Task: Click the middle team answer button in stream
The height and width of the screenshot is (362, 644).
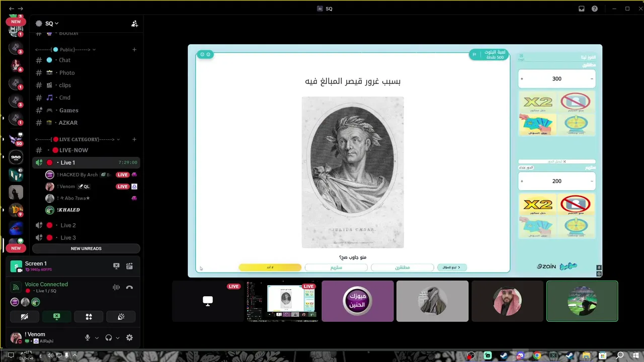Action: tap(336, 267)
